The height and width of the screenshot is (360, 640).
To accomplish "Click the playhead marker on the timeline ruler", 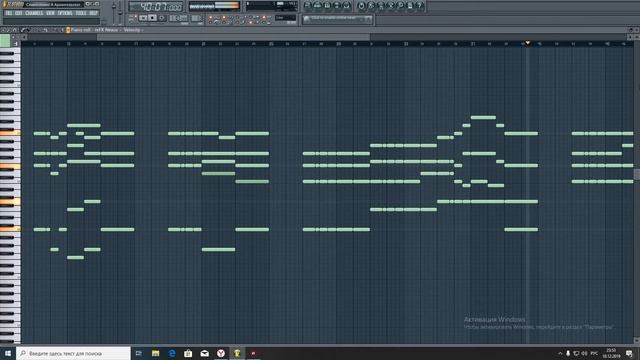I will pos(527,42).
